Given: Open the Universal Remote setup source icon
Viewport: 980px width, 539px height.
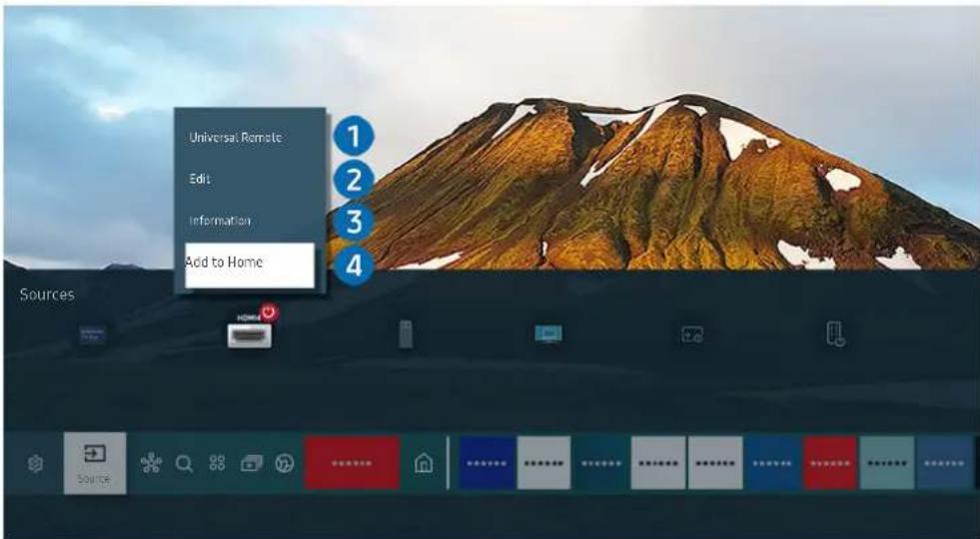Looking at the screenshot, I should pyautogui.click(x=835, y=334).
